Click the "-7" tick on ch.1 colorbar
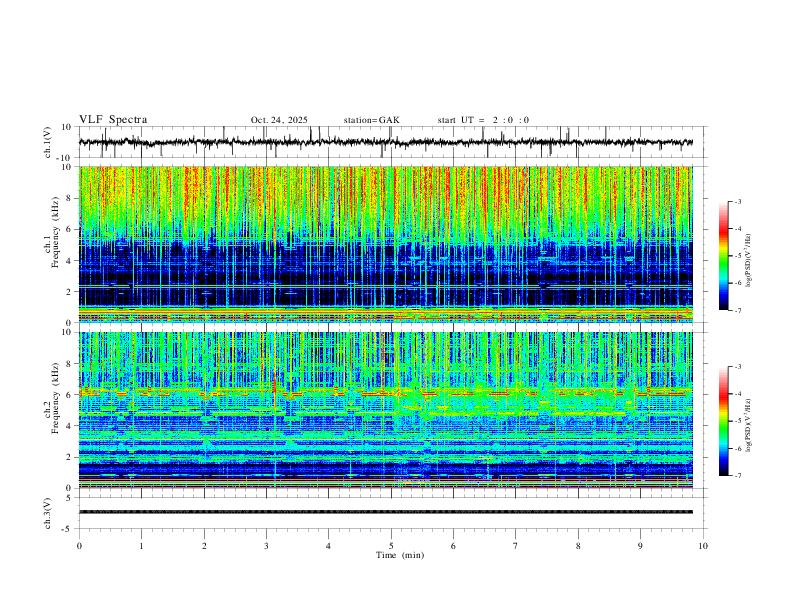The image size is (792, 612). click(738, 310)
